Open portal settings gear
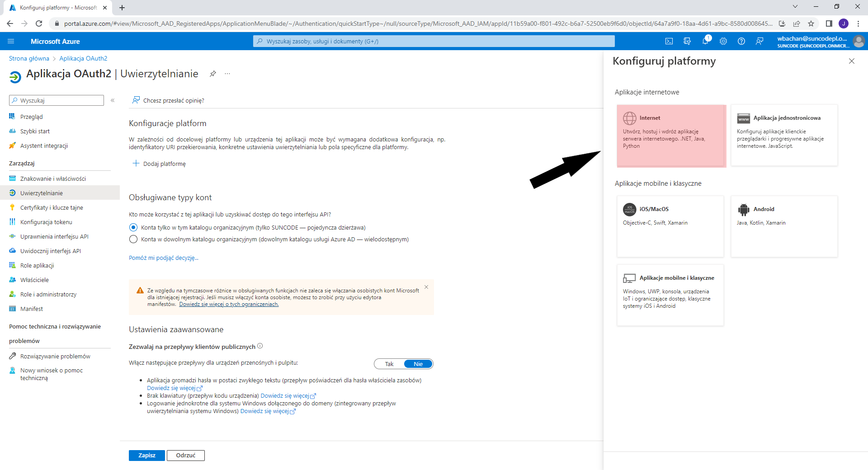This screenshot has width=868, height=470. 723,41
